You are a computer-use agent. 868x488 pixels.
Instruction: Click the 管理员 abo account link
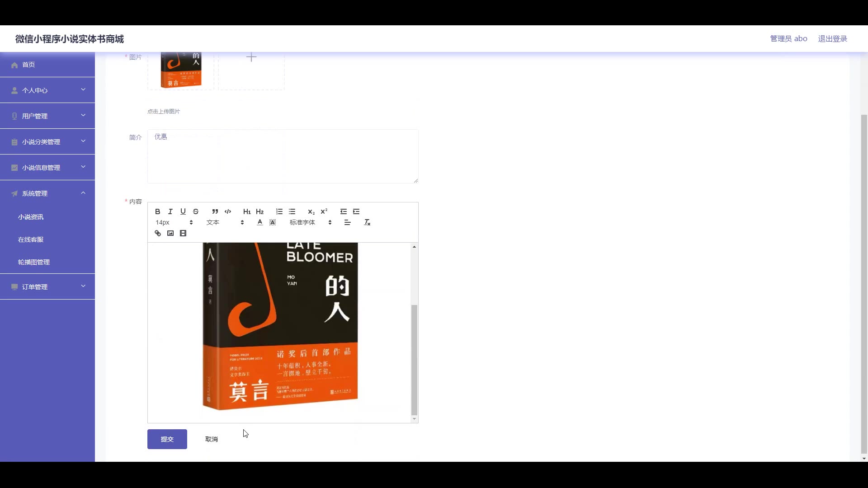point(788,39)
